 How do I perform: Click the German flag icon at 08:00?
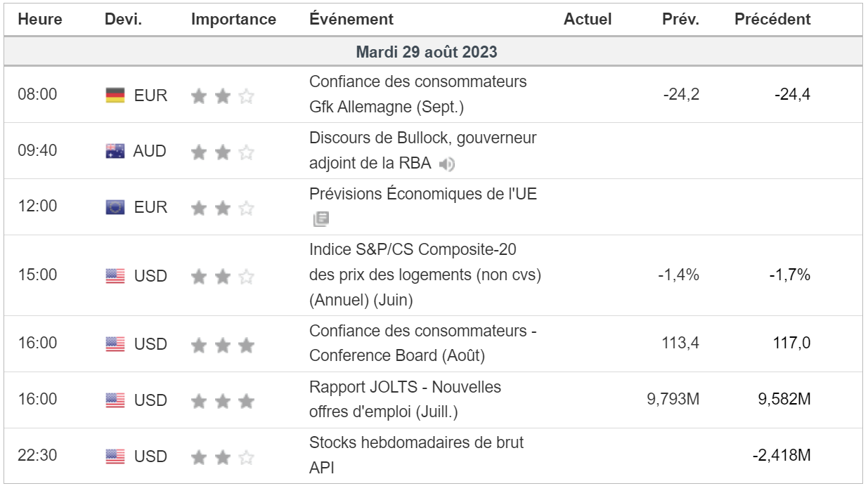pos(115,96)
